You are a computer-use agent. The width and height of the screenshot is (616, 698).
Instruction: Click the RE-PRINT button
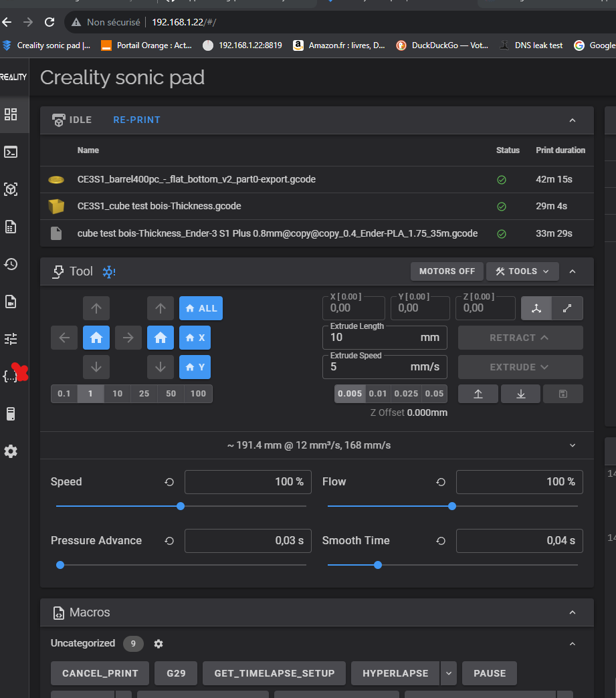click(x=136, y=120)
